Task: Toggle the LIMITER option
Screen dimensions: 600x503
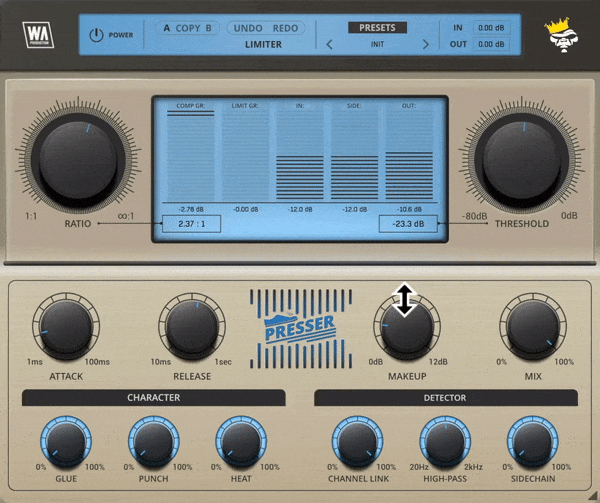Action: point(264,45)
